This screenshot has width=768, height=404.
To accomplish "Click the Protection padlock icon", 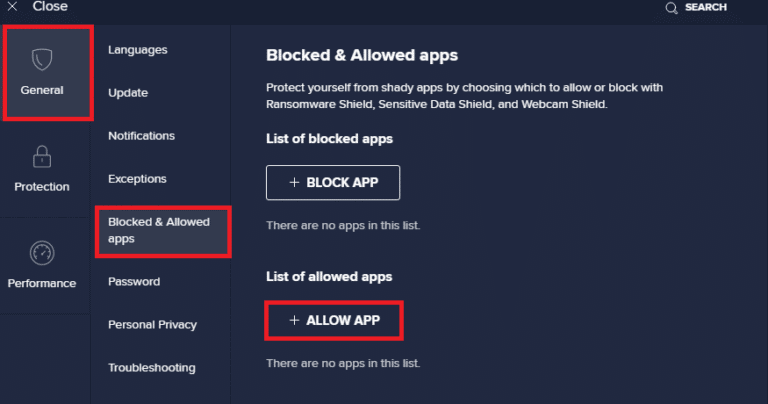I will point(42,157).
